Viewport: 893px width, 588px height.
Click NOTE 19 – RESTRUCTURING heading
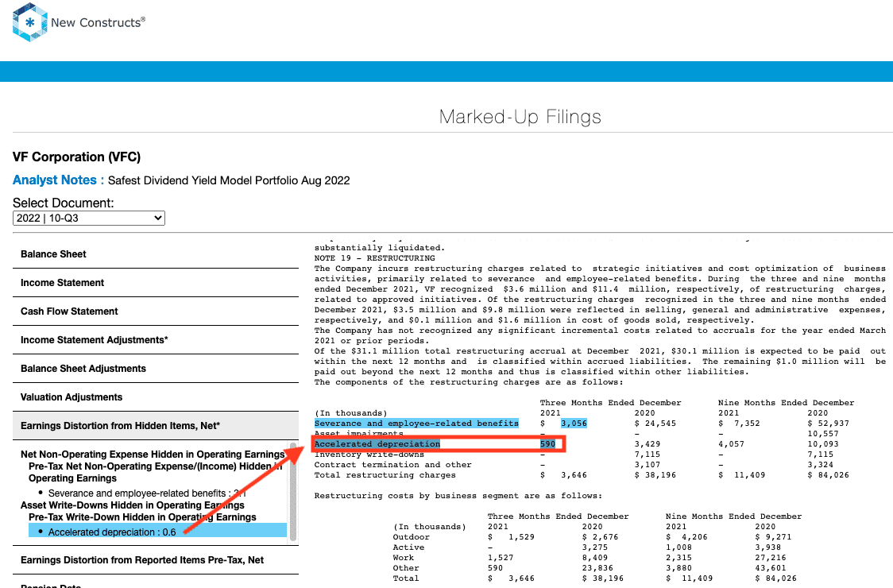tap(375, 258)
